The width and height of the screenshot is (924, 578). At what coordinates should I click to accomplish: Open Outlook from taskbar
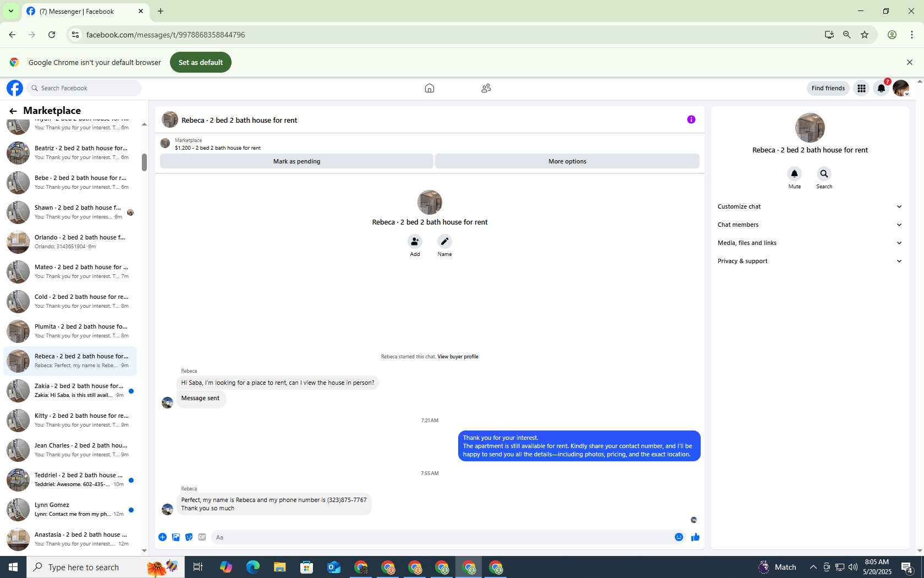coord(334,567)
